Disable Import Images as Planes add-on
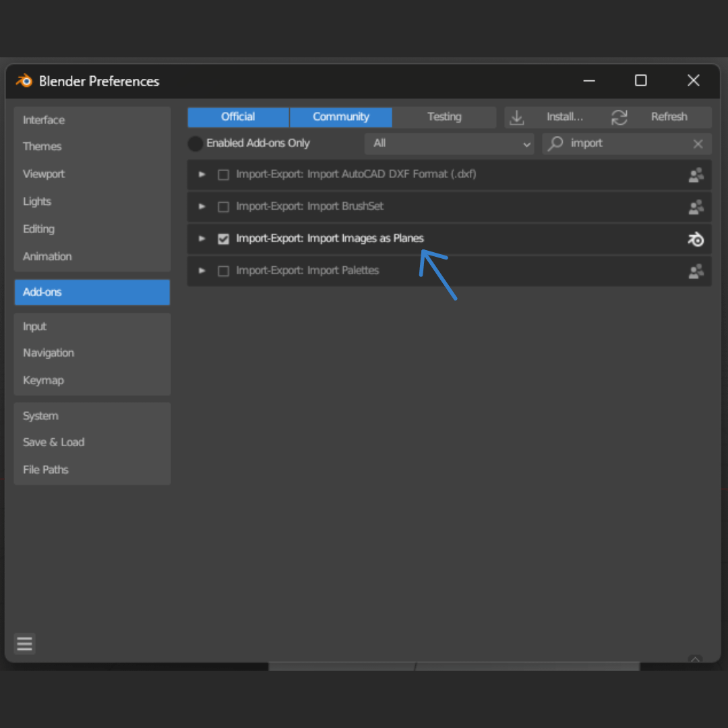The image size is (728, 728). pyautogui.click(x=223, y=239)
